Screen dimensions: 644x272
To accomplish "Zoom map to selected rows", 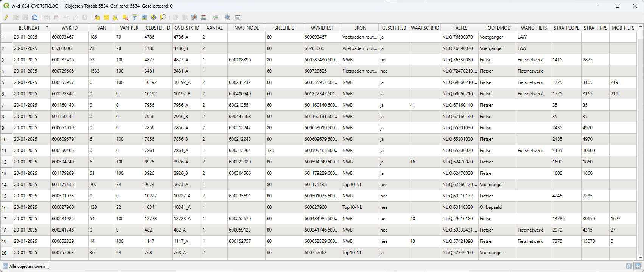I will pyautogui.click(x=163, y=17).
